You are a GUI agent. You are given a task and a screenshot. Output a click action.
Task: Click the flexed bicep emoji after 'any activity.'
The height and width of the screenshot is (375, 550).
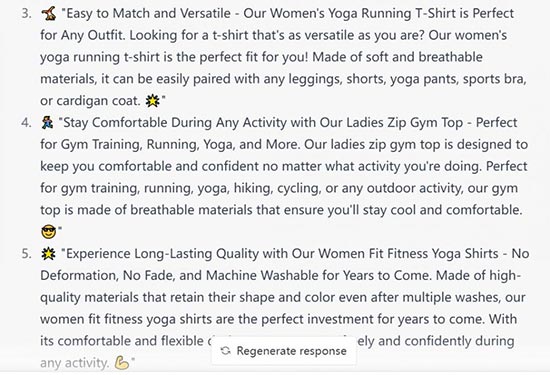pos(122,363)
